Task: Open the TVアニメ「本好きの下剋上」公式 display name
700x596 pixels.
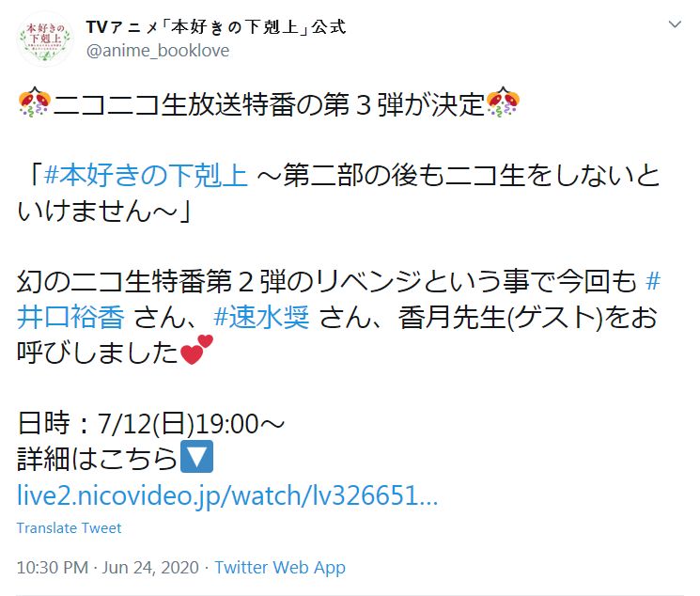Action: [x=216, y=27]
